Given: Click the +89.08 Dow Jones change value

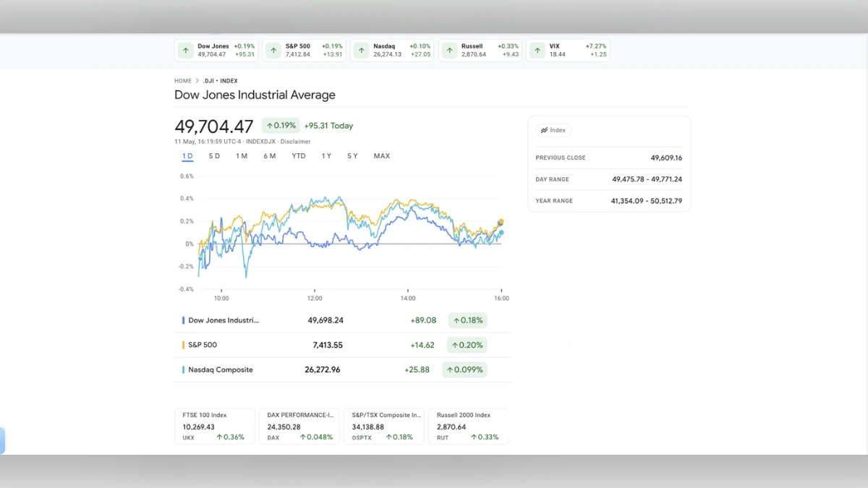Looking at the screenshot, I should pyautogui.click(x=423, y=320).
